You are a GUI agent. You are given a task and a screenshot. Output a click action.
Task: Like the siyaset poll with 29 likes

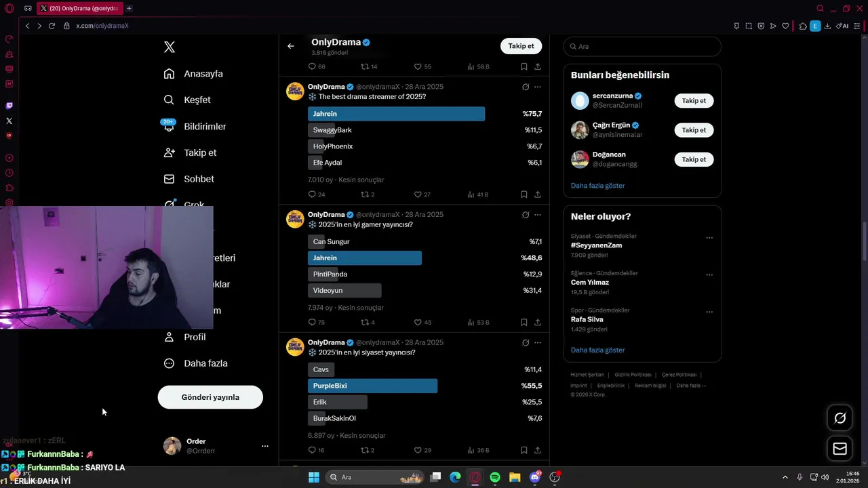(x=422, y=451)
